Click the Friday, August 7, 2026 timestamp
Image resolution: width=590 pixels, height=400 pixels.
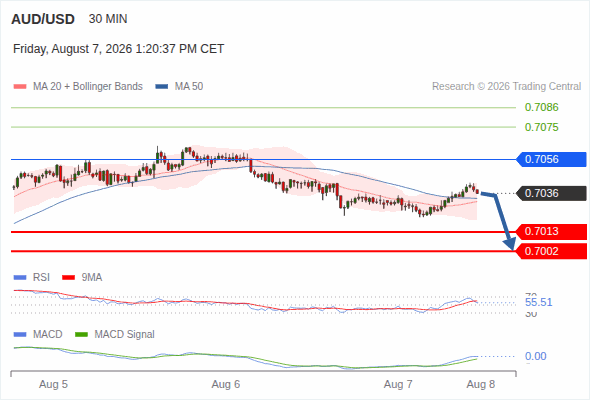pyautogui.click(x=119, y=49)
